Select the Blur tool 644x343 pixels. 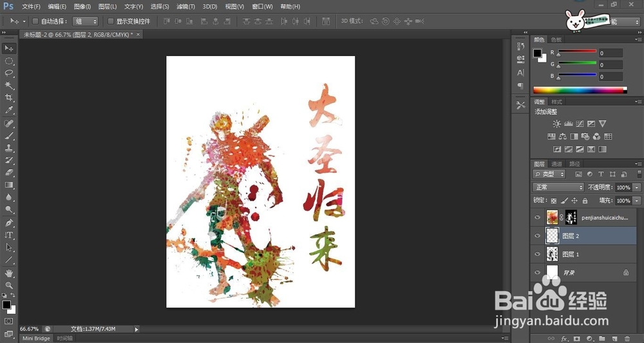point(9,197)
